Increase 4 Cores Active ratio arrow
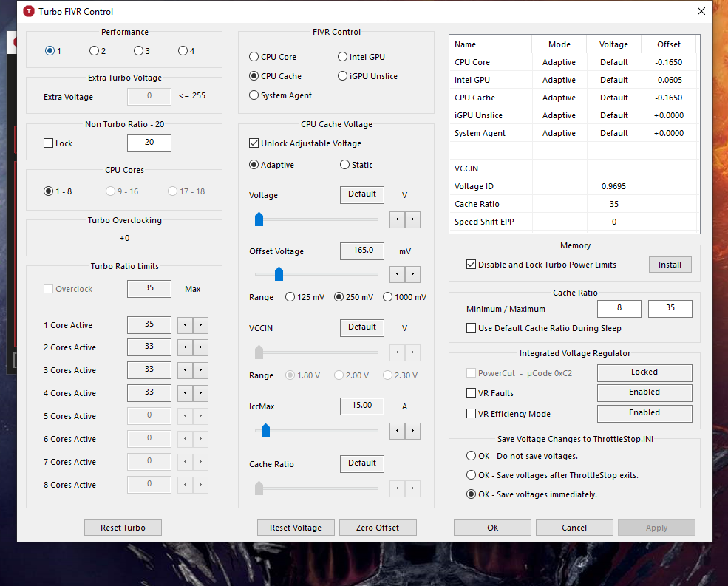 [x=200, y=393]
